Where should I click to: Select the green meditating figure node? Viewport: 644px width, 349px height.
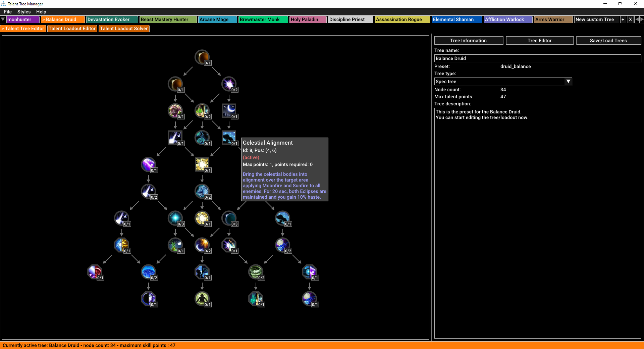coord(202,299)
